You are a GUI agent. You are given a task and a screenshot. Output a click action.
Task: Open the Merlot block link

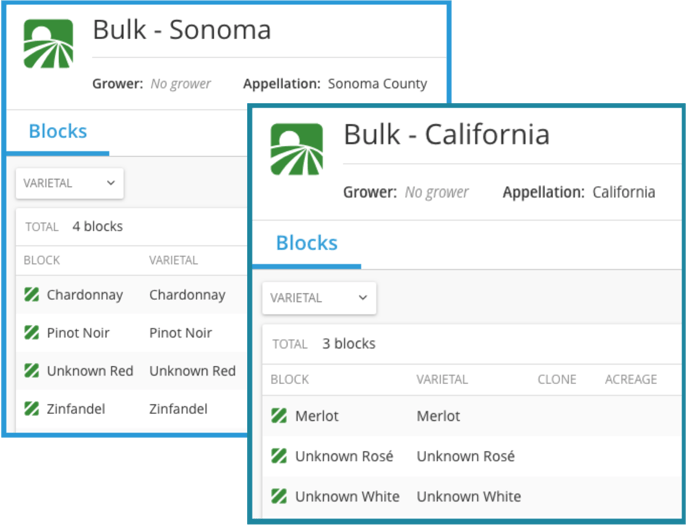317,416
